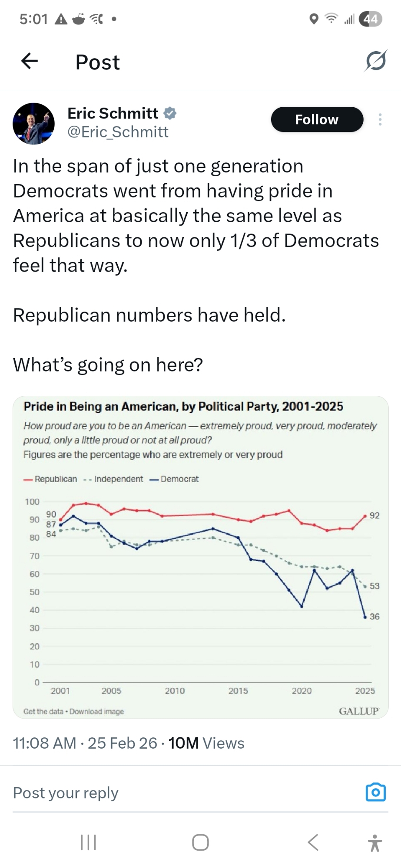This screenshot has width=401, height=868.
Task: Open Grok icon in top bar
Action: coord(375,61)
